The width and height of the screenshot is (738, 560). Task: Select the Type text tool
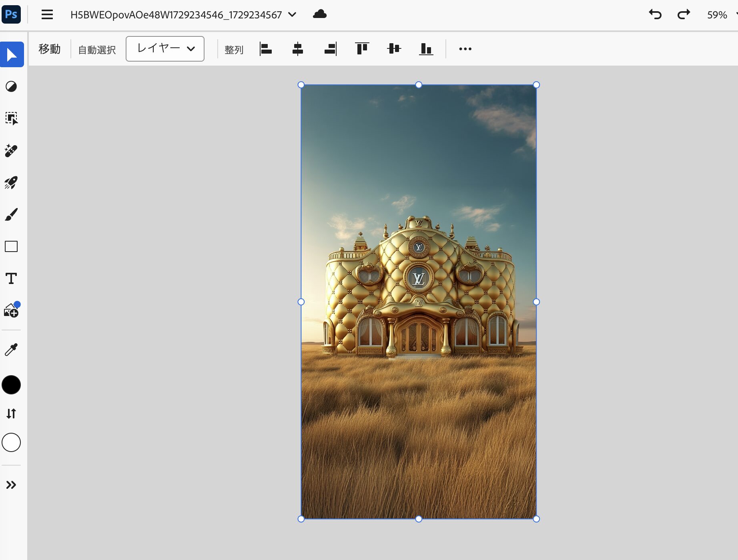11,278
